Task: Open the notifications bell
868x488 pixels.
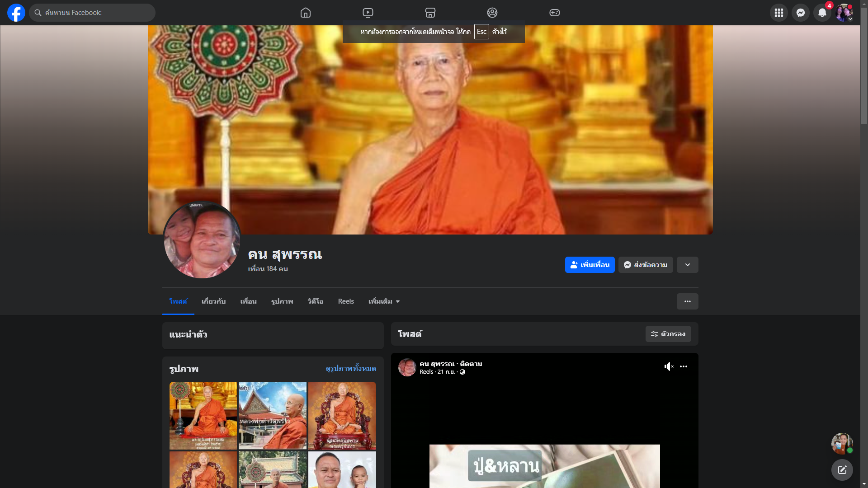Action: point(822,13)
